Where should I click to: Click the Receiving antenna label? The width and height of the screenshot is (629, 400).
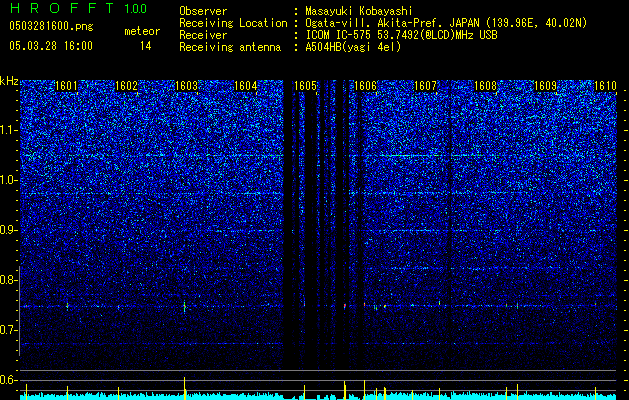[230, 47]
